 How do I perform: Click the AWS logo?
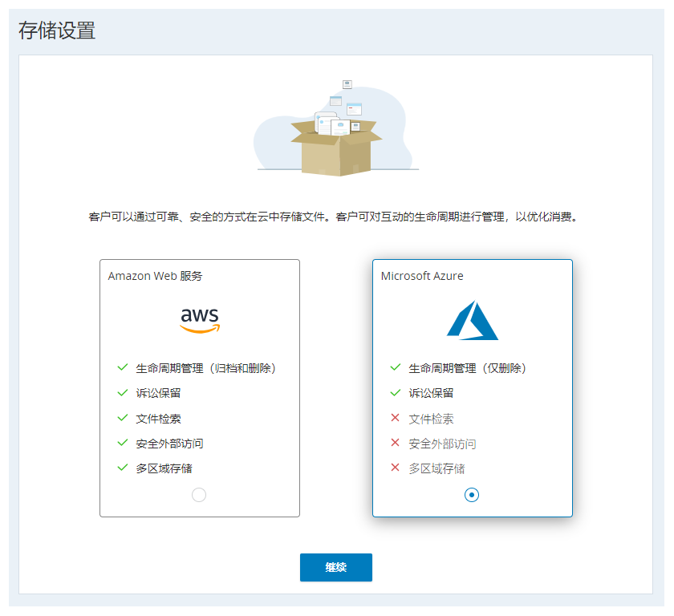[x=200, y=321]
